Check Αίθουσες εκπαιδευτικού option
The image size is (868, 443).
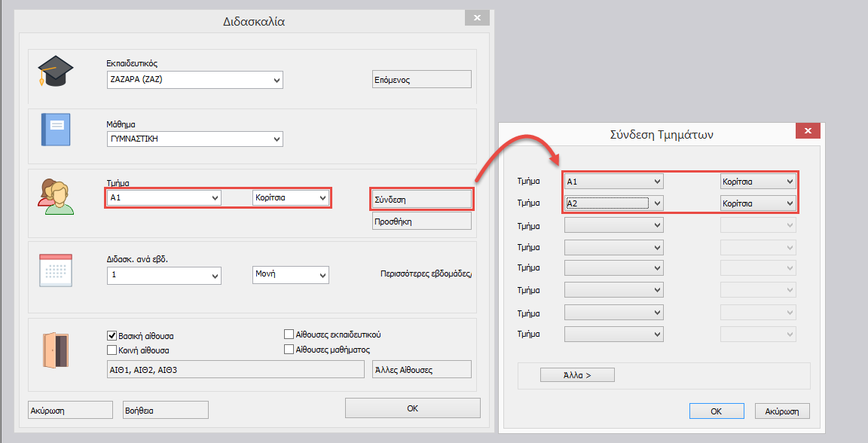pos(289,335)
